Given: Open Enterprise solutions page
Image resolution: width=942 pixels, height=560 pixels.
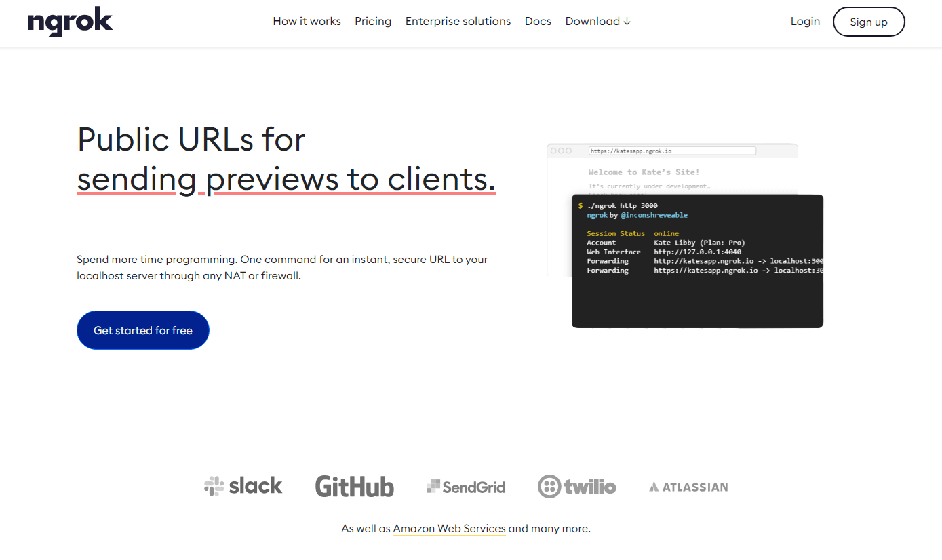Looking at the screenshot, I should (x=458, y=22).
